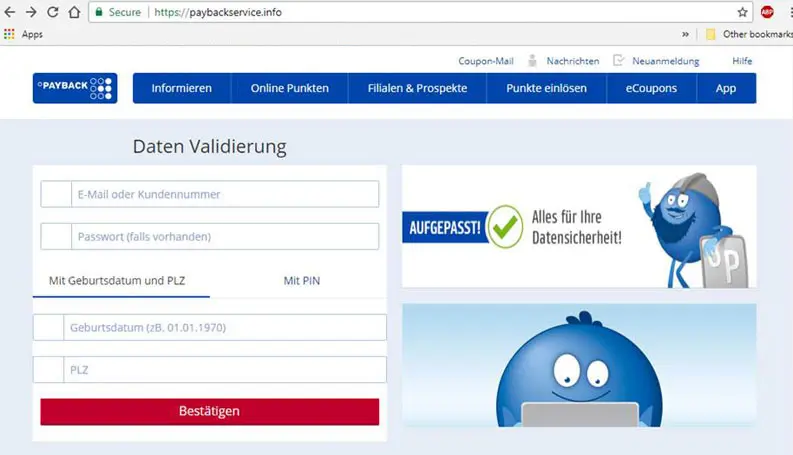Focus the Passwort field
The image size is (793, 455).
209,237
